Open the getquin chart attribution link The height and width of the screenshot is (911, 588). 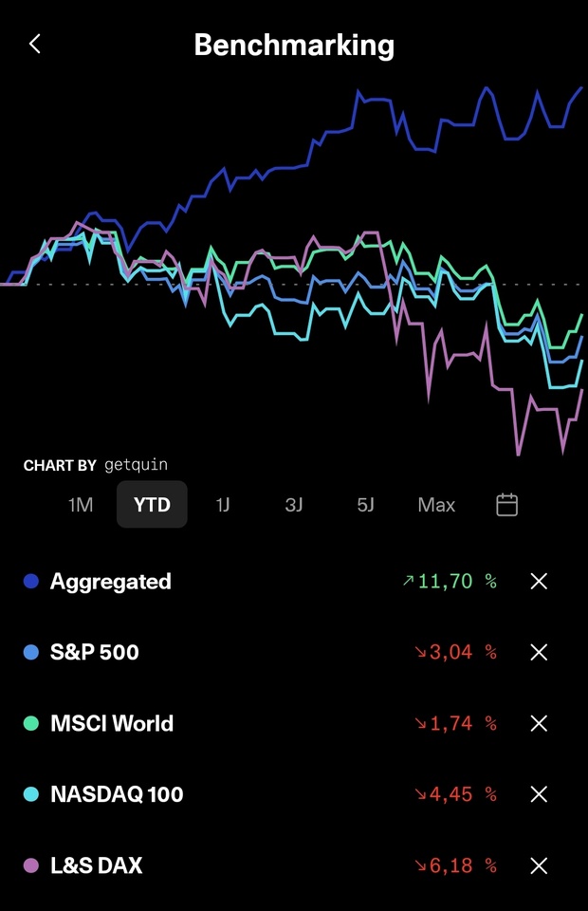(136, 465)
